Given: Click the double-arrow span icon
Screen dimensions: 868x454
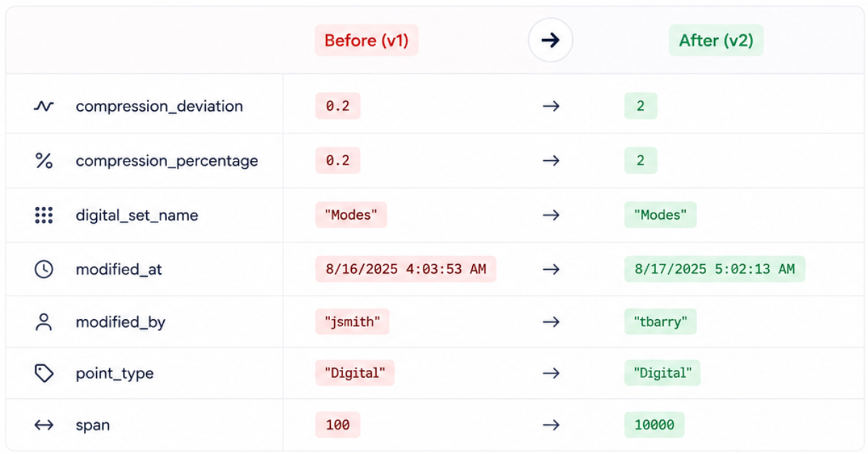Looking at the screenshot, I should pyautogui.click(x=44, y=425).
